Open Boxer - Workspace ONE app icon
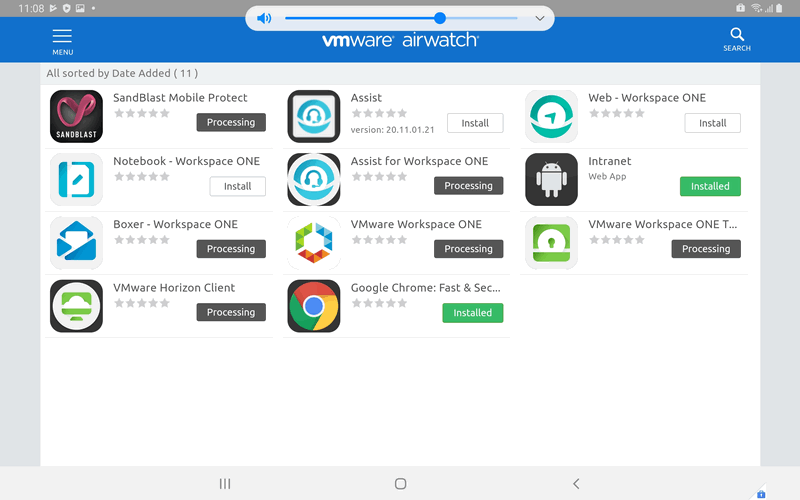 (77, 243)
